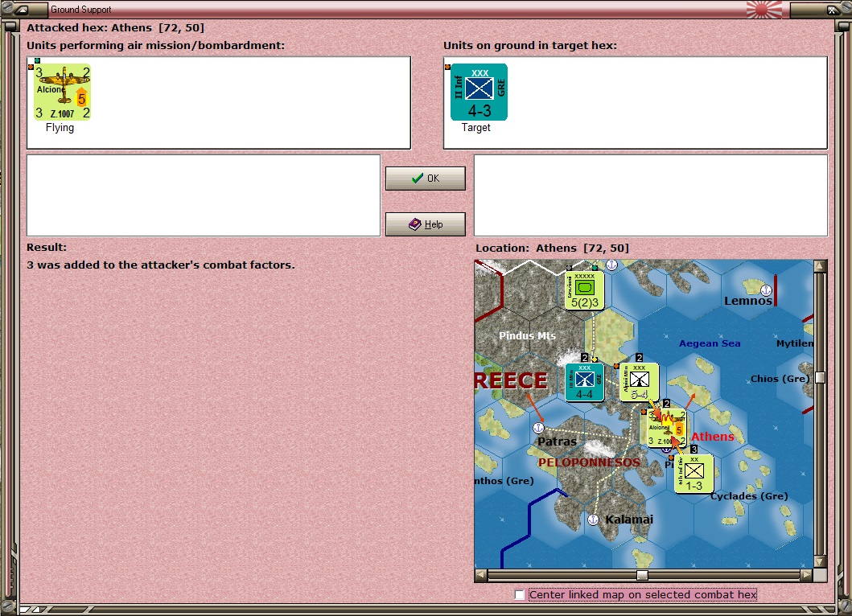Click the window system menu icon top-left

(21, 9)
